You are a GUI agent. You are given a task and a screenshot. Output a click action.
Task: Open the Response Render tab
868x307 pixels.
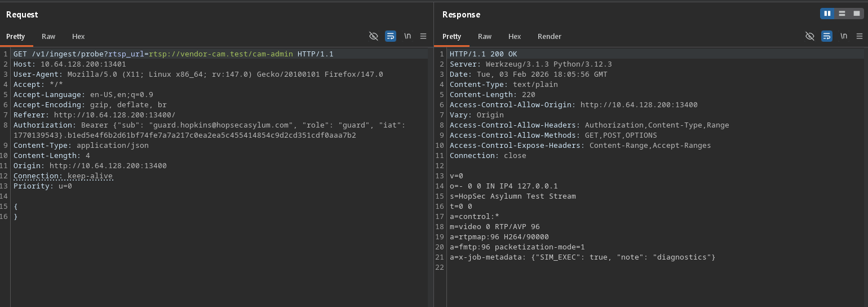point(549,36)
